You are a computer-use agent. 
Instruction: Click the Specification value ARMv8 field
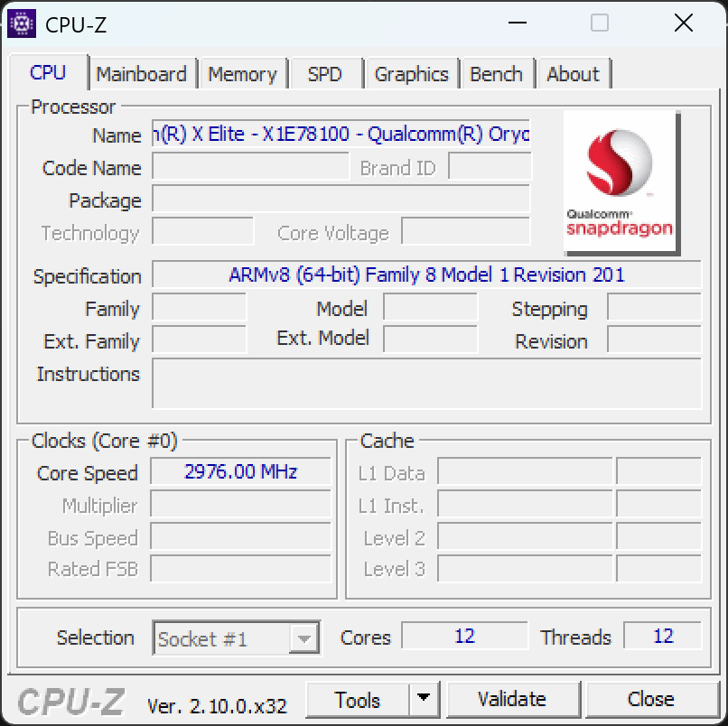point(426,275)
